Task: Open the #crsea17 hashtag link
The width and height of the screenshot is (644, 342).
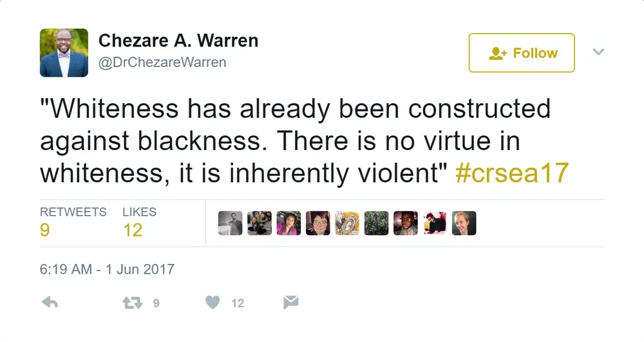Action: (512, 173)
